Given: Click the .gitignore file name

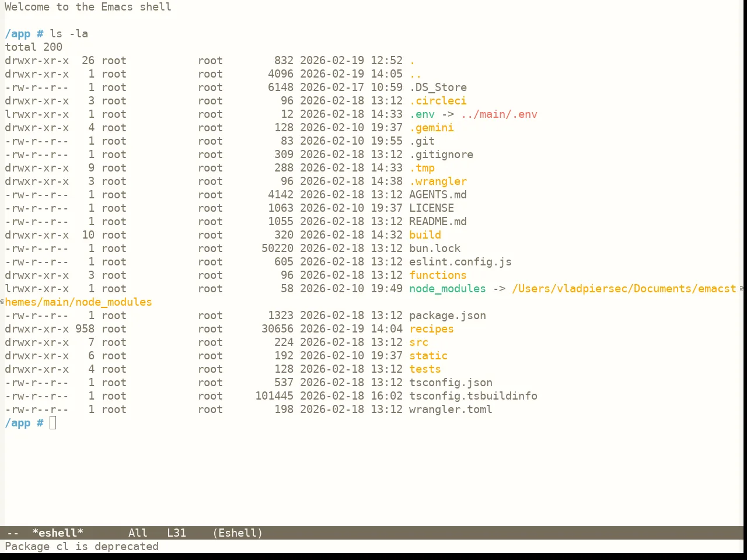Looking at the screenshot, I should [441, 155].
